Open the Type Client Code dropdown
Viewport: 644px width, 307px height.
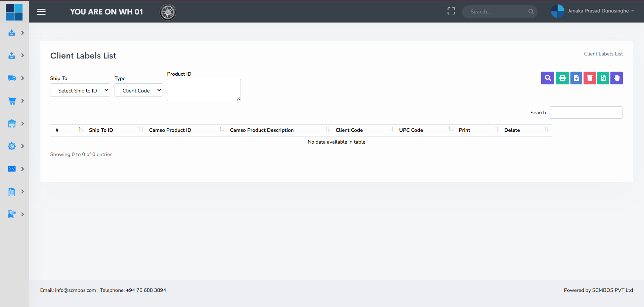click(x=138, y=90)
